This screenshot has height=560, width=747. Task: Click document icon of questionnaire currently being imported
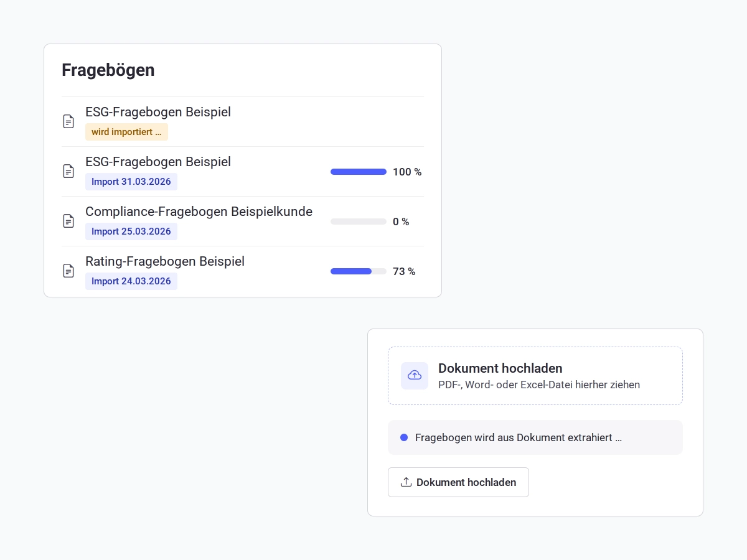coord(68,121)
